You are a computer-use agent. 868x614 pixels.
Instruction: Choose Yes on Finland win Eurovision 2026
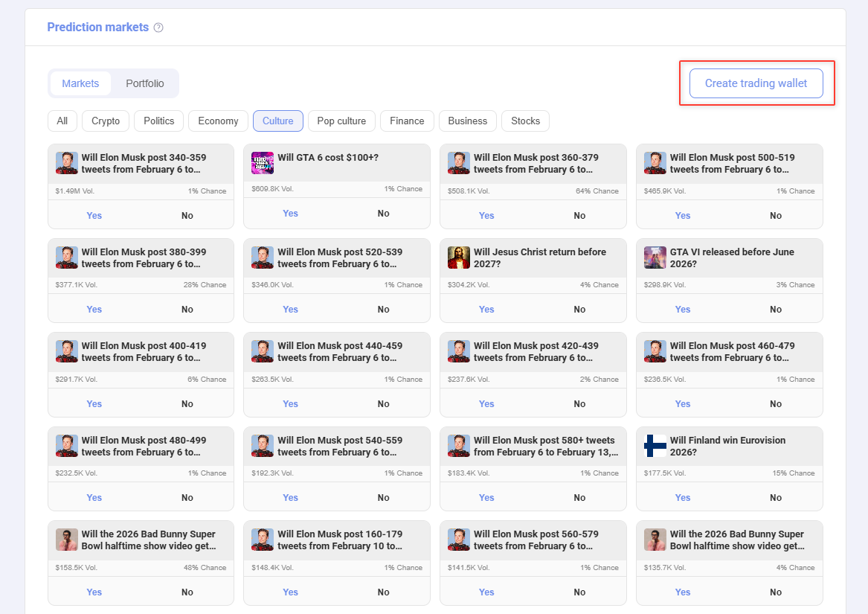[683, 498]
